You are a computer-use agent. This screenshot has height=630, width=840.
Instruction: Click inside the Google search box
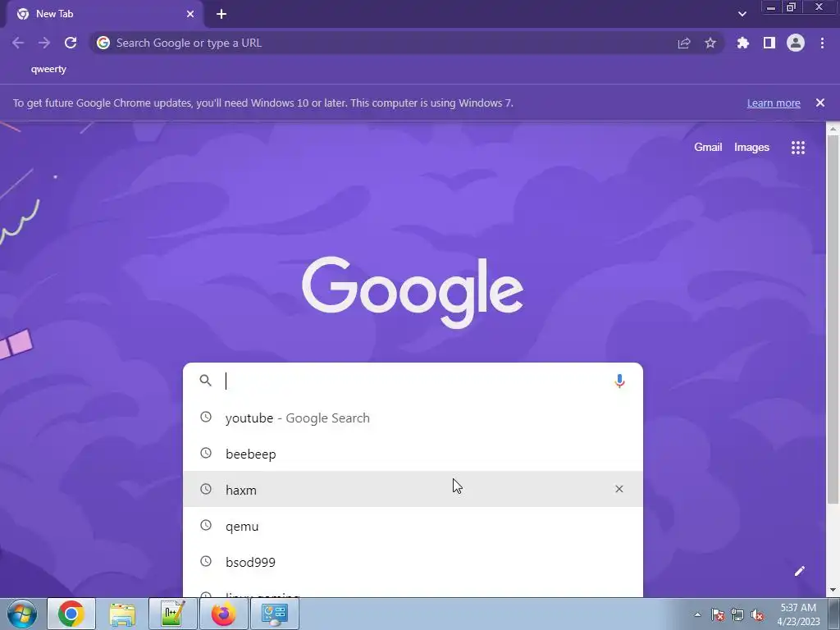415,381
